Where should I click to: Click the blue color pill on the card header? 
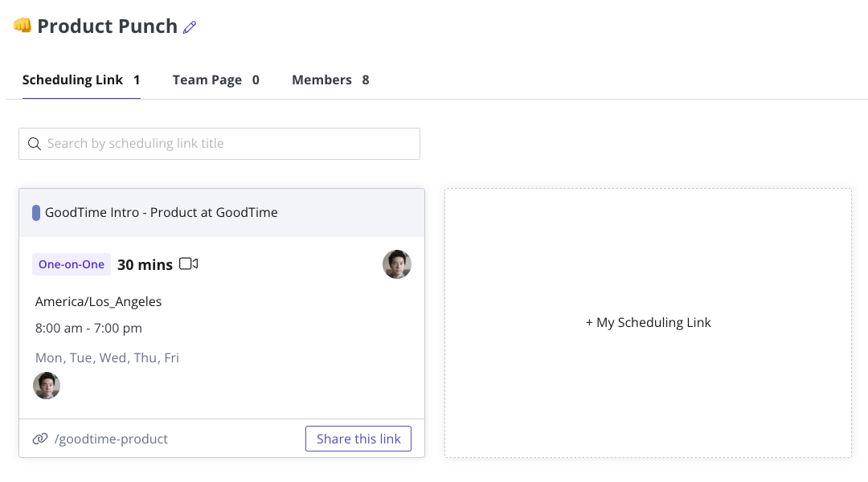[36, 213]
